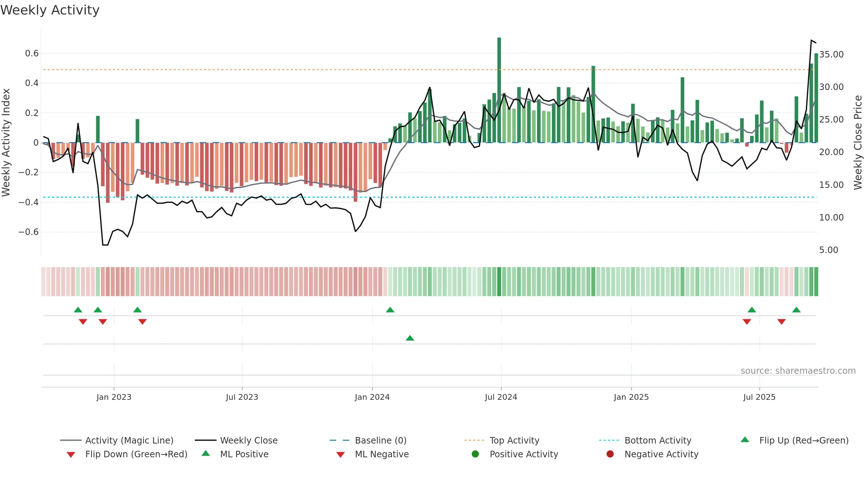Select the earliest Flip Up marker in late 2022
This screenshot has height=488, width=868.
pyautogui.click(x=78, y=310)
